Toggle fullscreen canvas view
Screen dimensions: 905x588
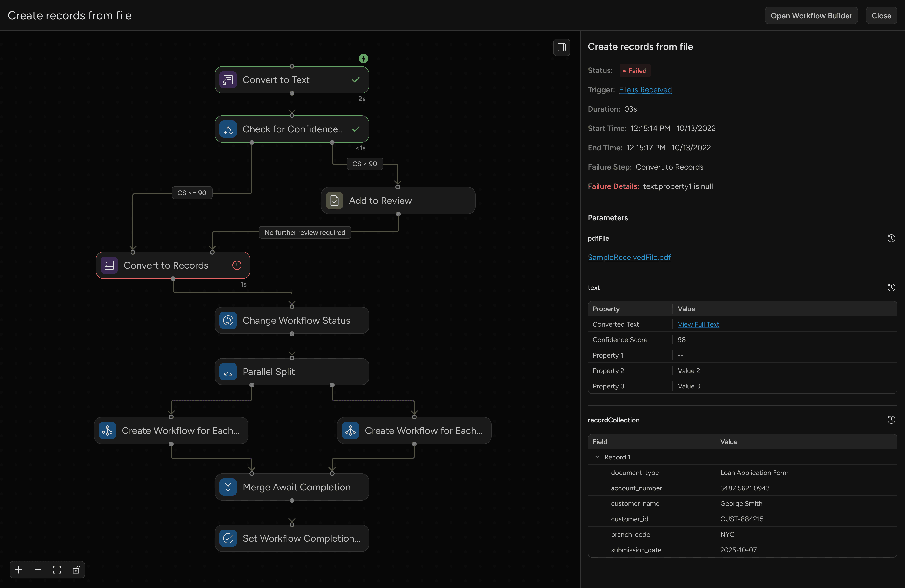tap(57, 570)
